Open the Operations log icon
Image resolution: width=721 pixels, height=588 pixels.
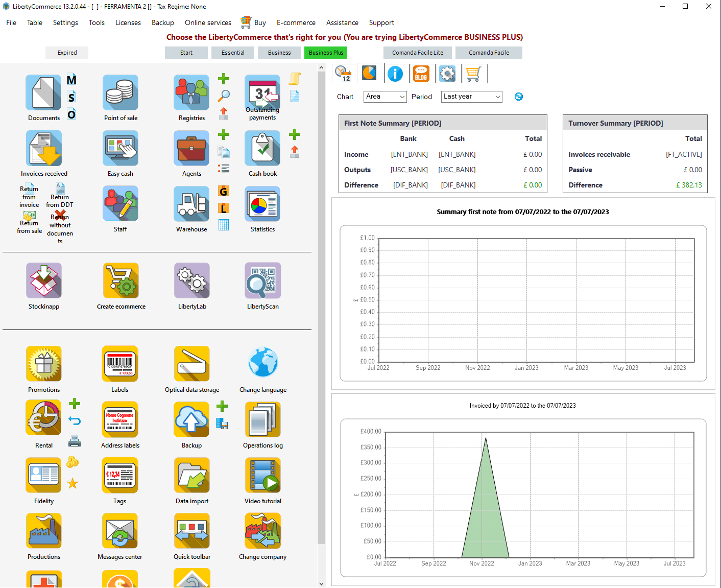point(262,419)
